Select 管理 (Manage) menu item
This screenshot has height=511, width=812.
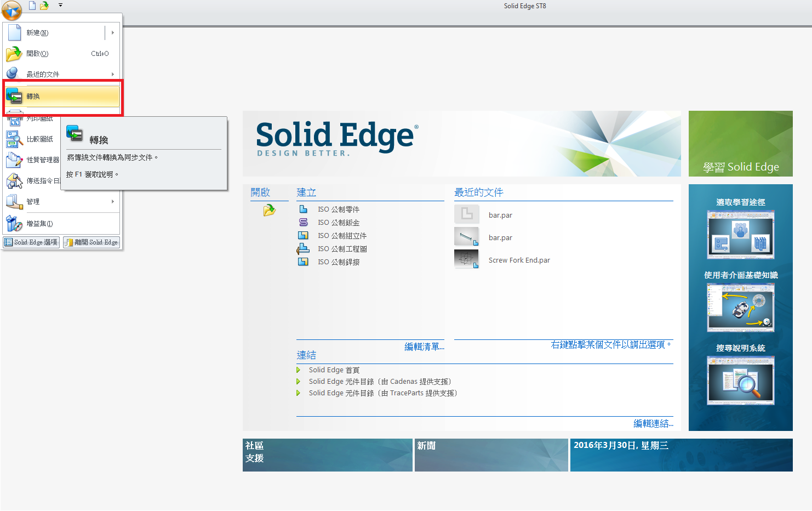point(62,202)
